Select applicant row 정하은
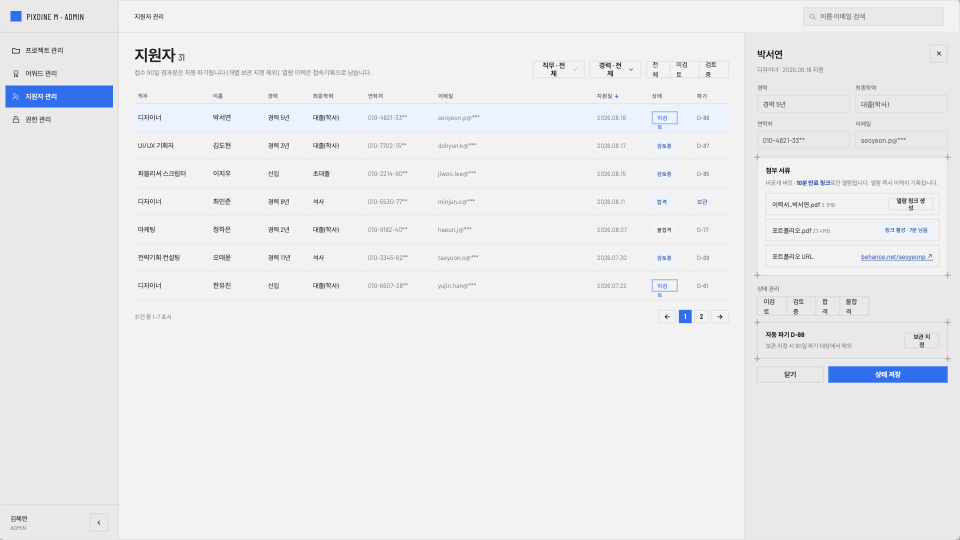 [x=432, y=230]
